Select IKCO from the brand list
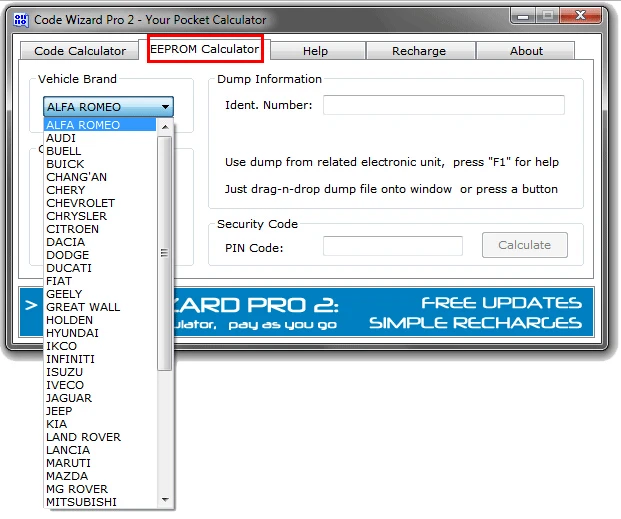 [100, 346]
